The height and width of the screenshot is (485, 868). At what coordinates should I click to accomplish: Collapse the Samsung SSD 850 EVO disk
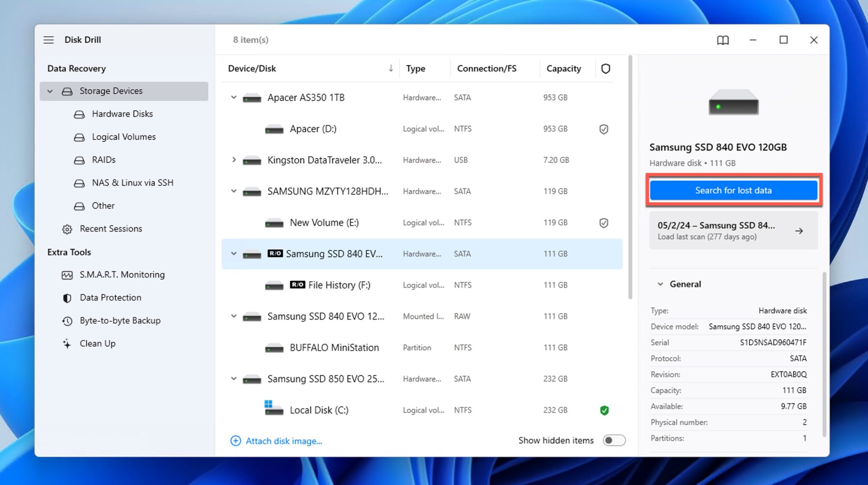point(234,379)
